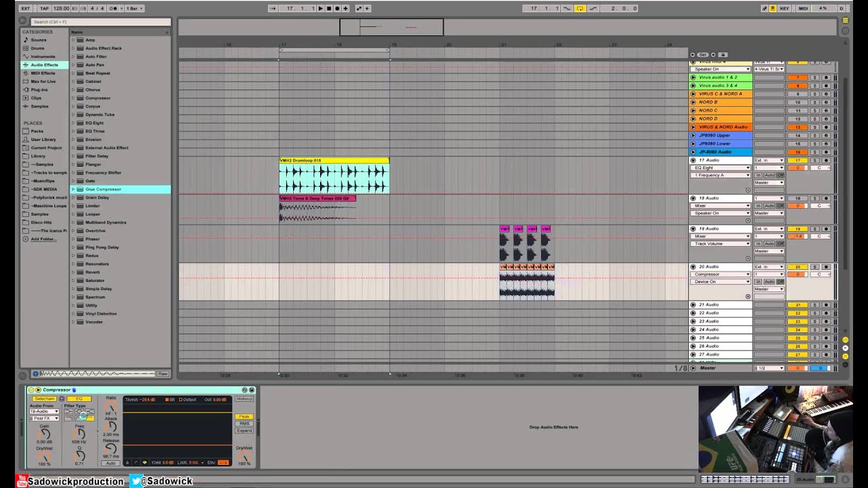868x488 pixels.
Task: Open Plug-ins category in browser
Action: point(39,89)
